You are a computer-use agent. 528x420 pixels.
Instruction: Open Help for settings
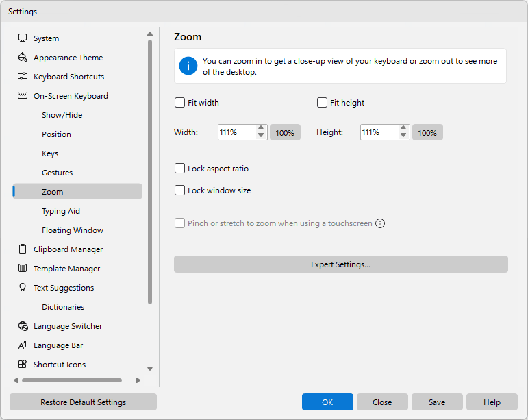[x=492, y=402]
